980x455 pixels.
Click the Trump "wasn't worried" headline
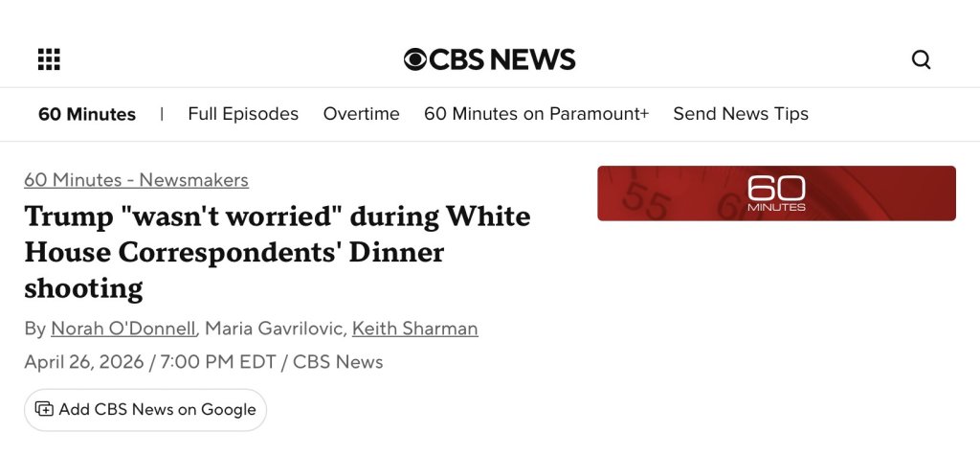(278, 252)
